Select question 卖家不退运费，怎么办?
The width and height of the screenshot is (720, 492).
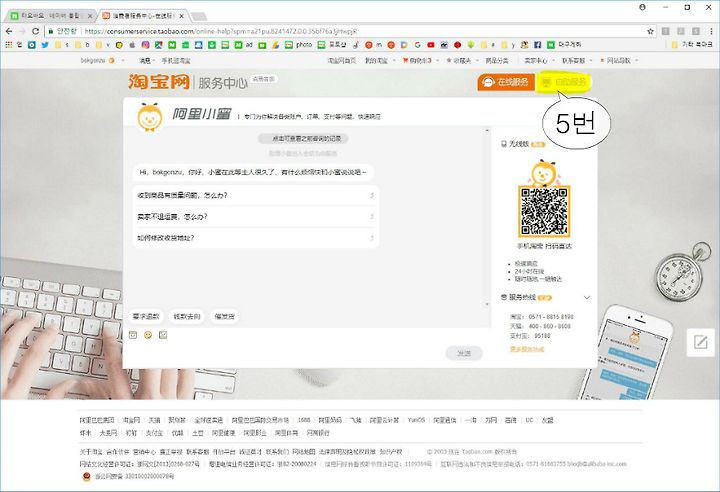[255, 216]
